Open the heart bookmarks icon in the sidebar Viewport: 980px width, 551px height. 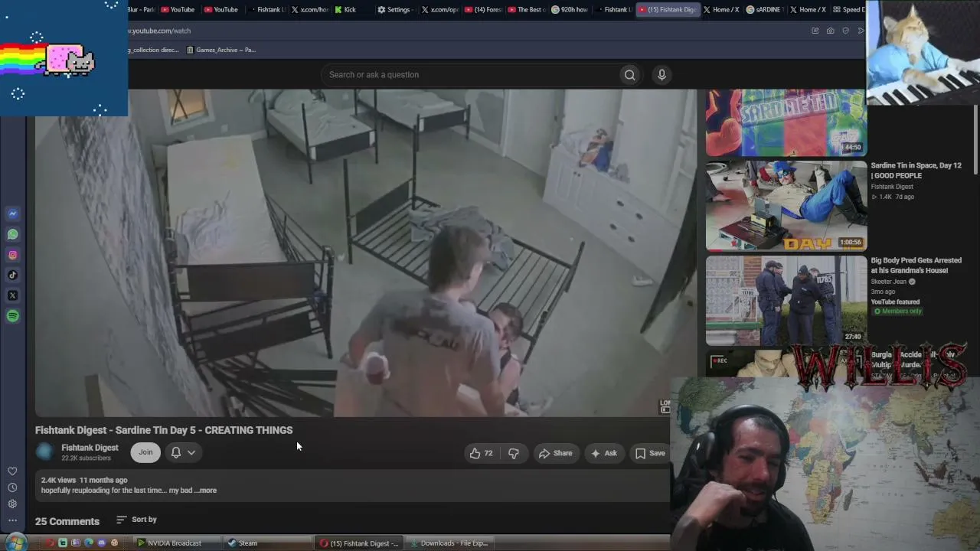click(x=12, y=471)
